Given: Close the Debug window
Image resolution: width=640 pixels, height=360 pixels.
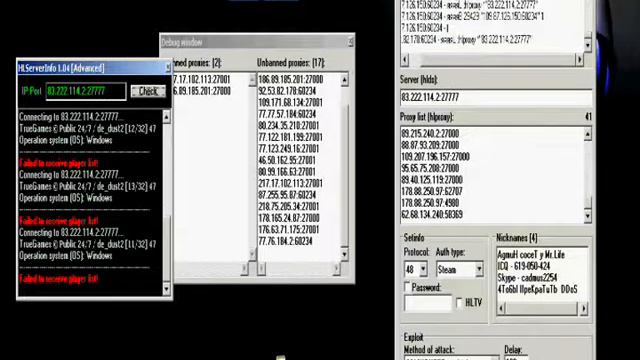Looking at the screenshot, I should 350,42.
